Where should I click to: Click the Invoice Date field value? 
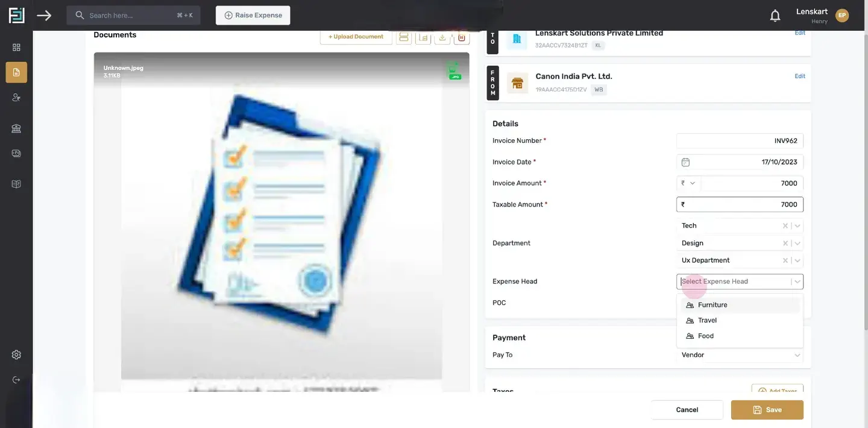(x=779, y=162)
